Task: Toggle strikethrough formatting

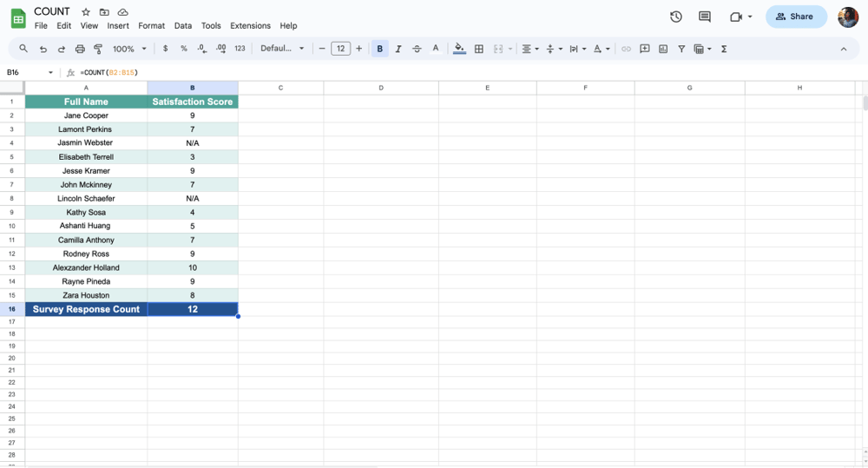Action: (x=417, y=49)
